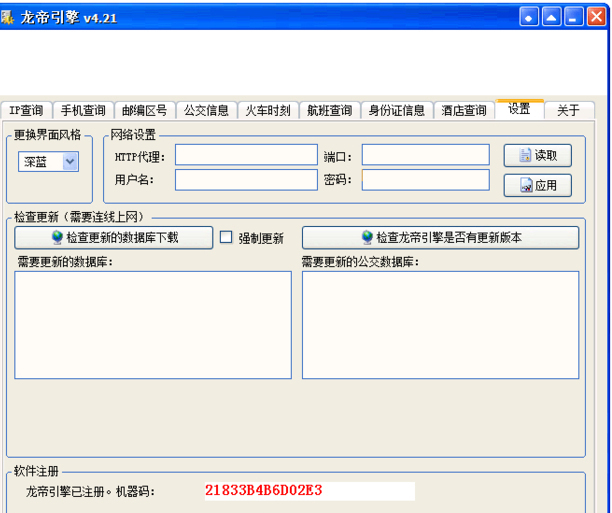Select the 身份证信息 tab
The height and width of the screenshot is (513, 612).
tap(397, 110)
